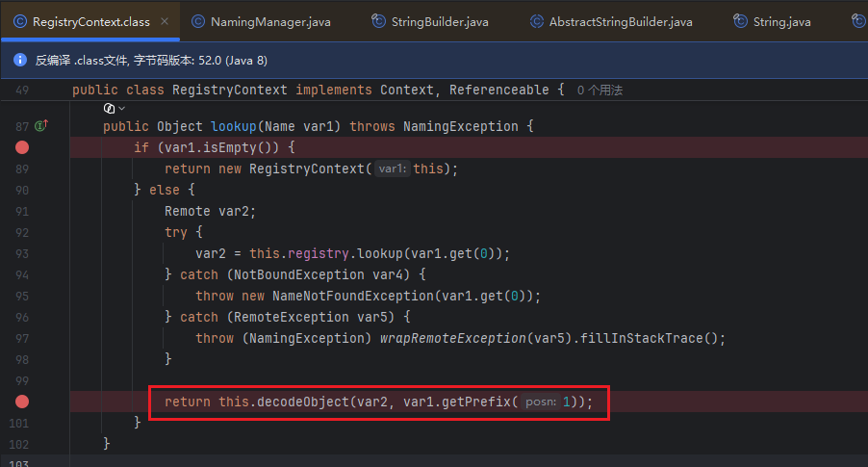The height and width of the screenshot is (467, 868).
Task: Click line number 97 in the gutter
Action: 22,339
